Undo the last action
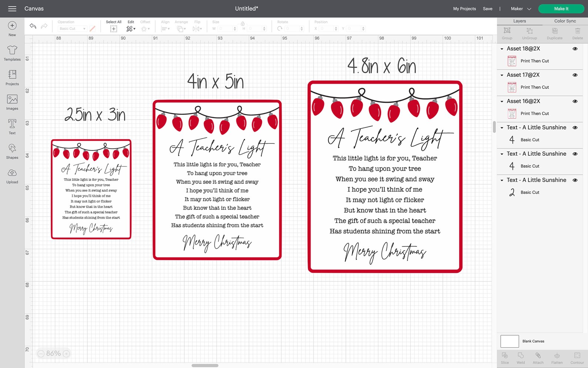This screenshot has width=588, height=368. pyautogui.click(x=33, y=26)
